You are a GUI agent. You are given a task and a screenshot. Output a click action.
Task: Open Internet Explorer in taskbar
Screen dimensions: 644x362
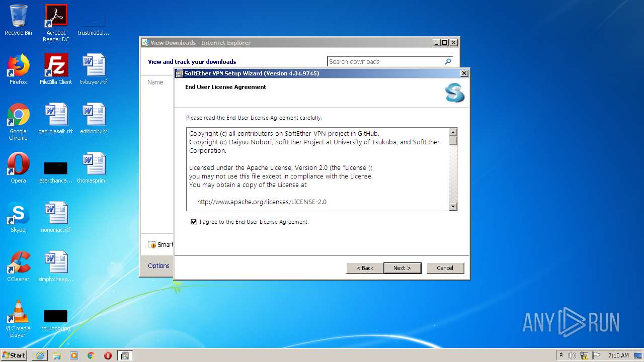coord(40,355)
